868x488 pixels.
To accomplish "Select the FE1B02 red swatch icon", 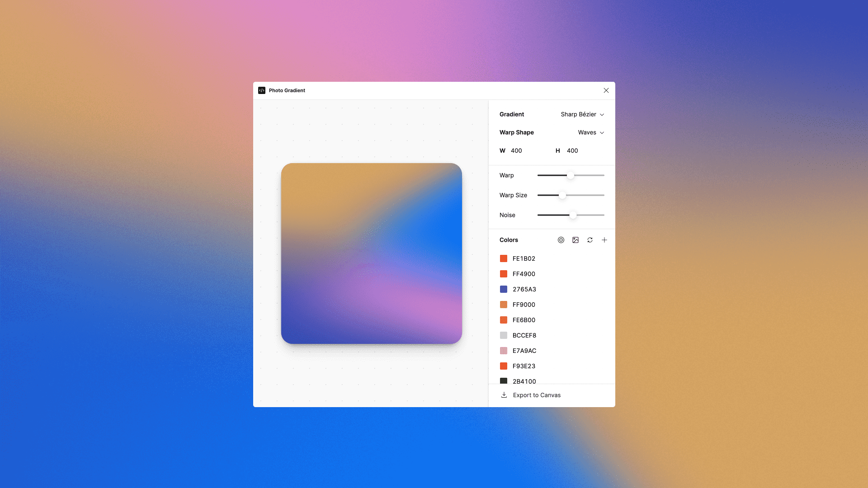I will (504, 258).
